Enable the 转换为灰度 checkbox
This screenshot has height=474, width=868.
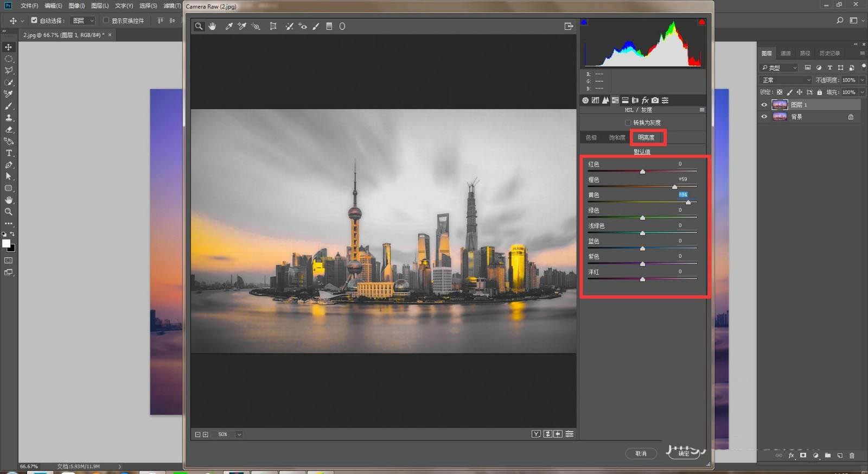pos(628,123)
